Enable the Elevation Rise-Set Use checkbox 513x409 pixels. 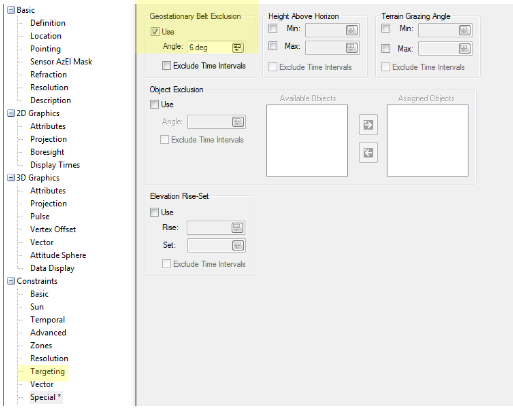click(x=154, y=212)
